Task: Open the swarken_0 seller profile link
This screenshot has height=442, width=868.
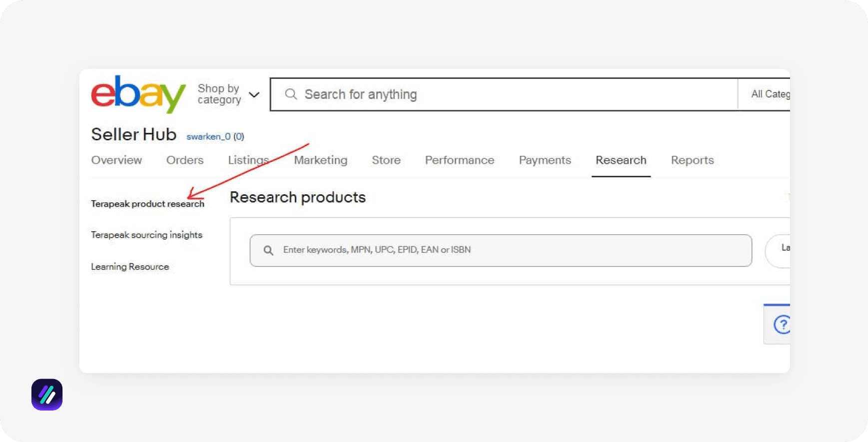Action: (208, 136)
